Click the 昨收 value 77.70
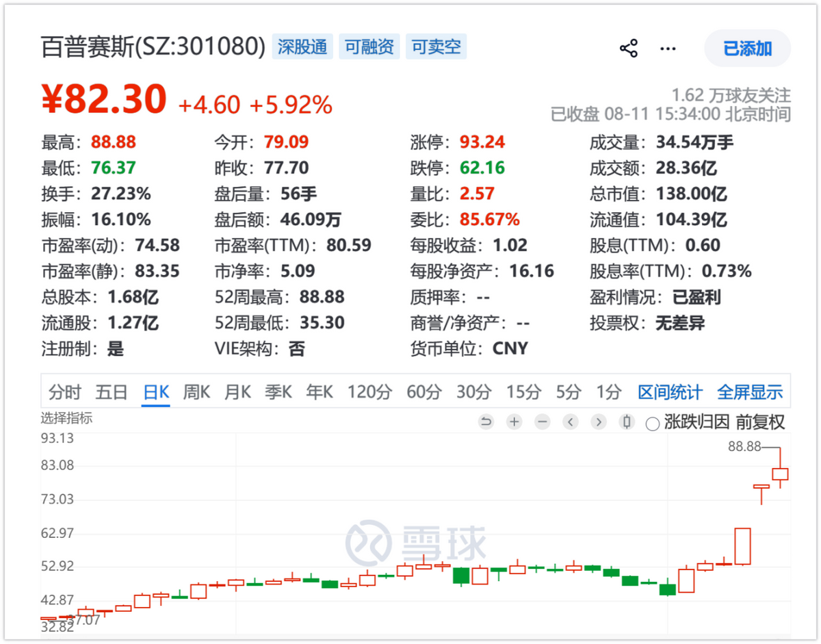Image resolution: width=821 pixels, height=644 pixels. click(286, 168)
